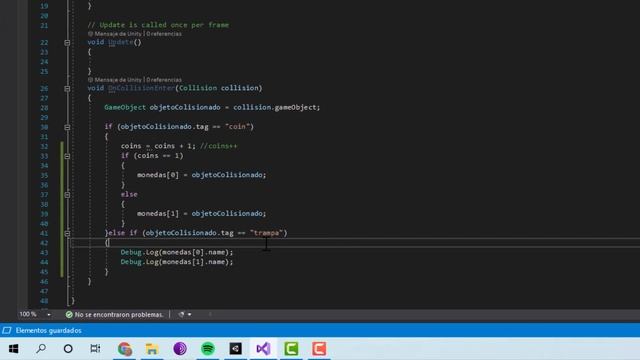The width and height of the screenshot is (640, 360).
Task: Click '0 referencias' CodeLens above Update
Action: pyautogui.click(x=164, y=34)
